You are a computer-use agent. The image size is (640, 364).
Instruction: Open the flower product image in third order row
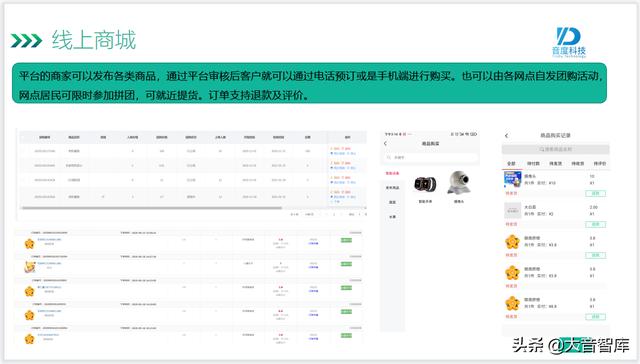(29, 291)
